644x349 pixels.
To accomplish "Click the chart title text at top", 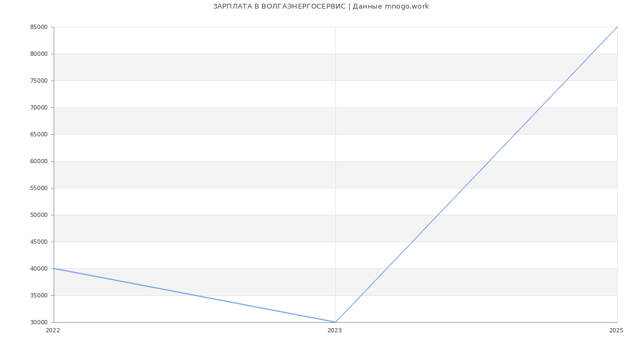I will (x=320, y=6).
